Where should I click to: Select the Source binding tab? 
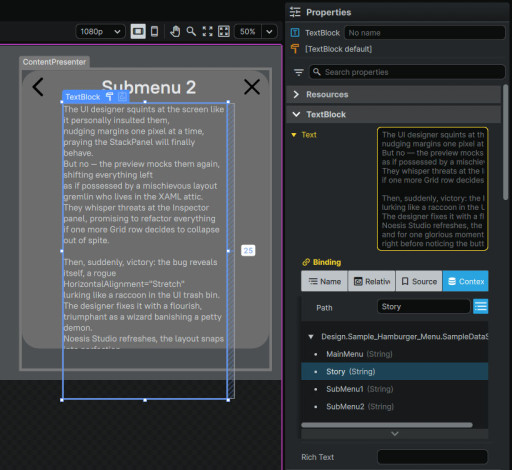(x=419, y=281)
